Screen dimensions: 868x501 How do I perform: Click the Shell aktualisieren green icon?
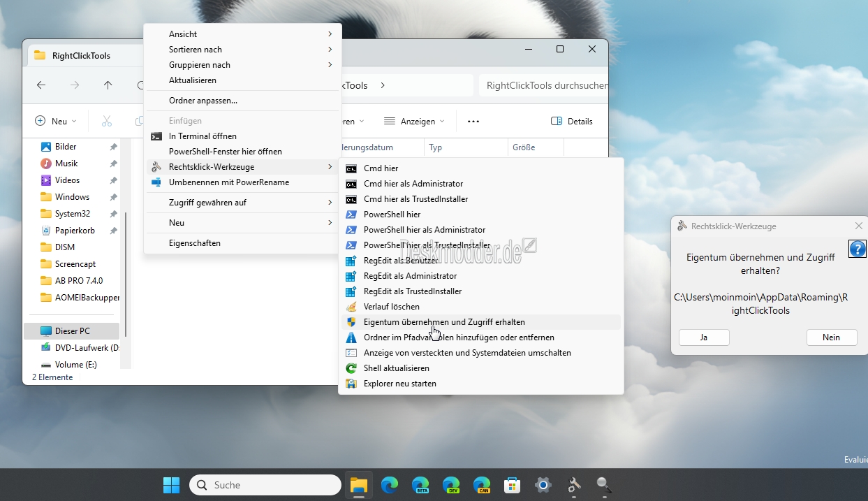coord(351,368)
